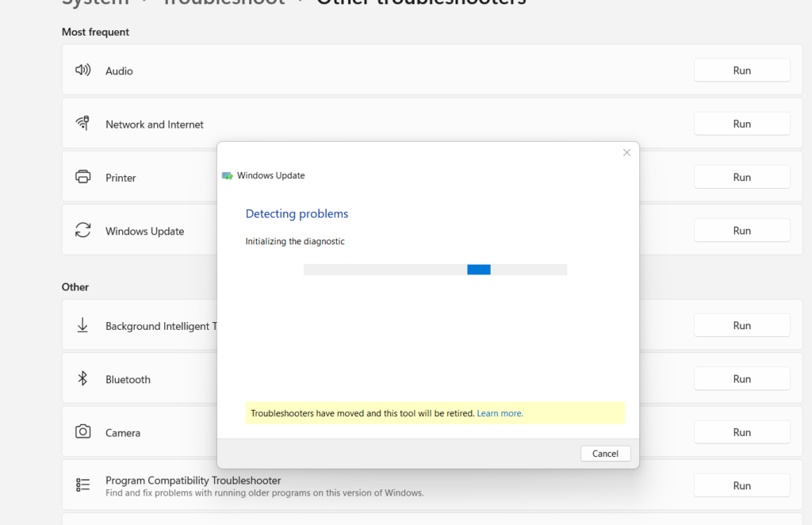Click the 'Printer' label
This screenshot has height=525, width=812.
tap(121, 178)
